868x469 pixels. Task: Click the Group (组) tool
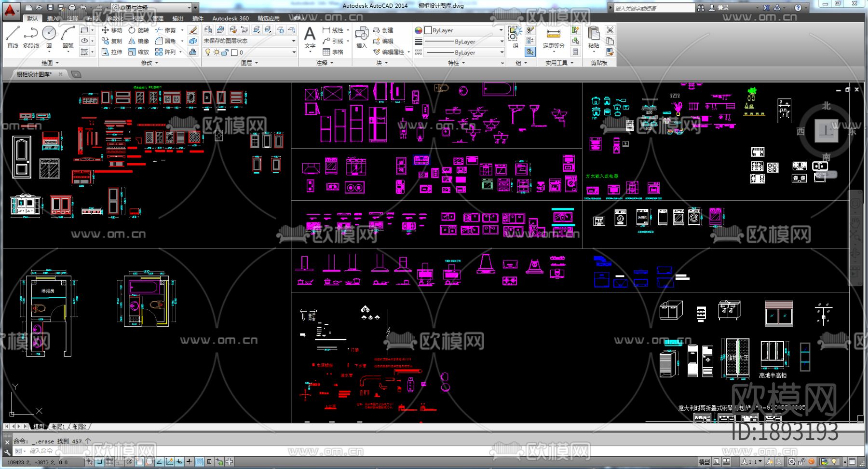515,37
